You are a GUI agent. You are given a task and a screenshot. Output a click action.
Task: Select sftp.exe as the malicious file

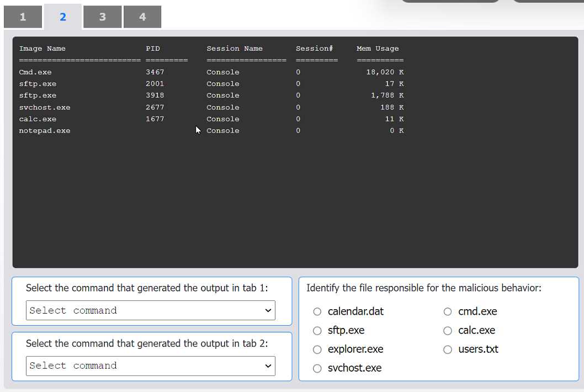[317, 330]
